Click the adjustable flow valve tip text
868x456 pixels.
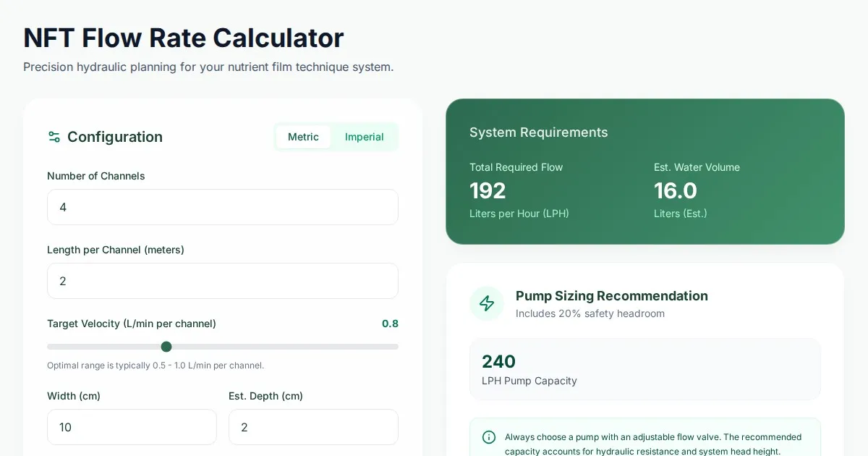click(x=652, y=444)
